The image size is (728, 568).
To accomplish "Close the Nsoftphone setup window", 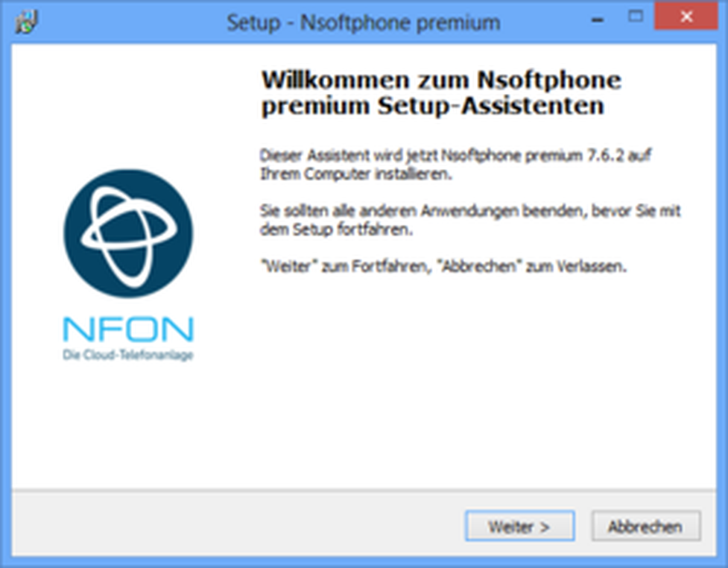I will [x=686, y=16].
